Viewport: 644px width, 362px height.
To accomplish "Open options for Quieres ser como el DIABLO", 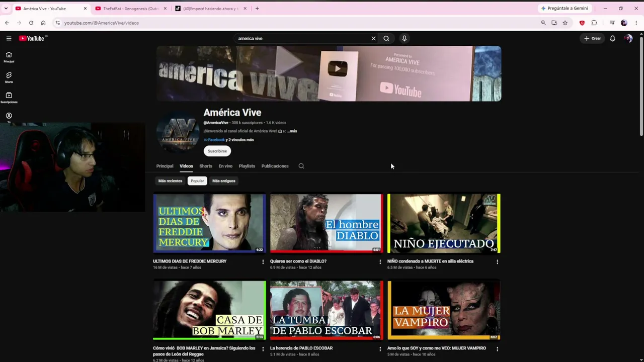I will pyautogui.click(x=380, y=261).
